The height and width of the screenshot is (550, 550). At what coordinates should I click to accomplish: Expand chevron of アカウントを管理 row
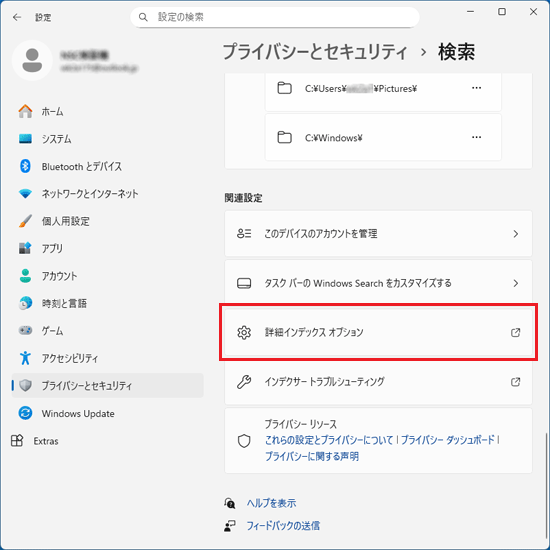pyautogui.click(x=516, y=234)
